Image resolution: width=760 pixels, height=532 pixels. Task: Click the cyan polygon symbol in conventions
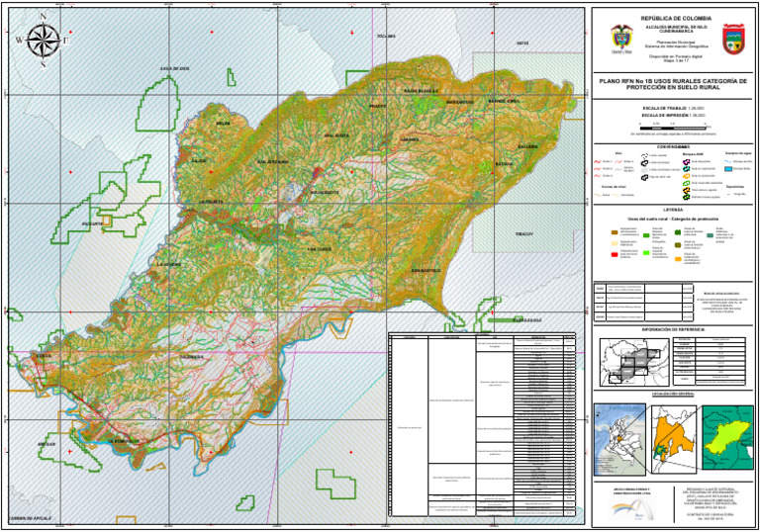coord(687,169)
